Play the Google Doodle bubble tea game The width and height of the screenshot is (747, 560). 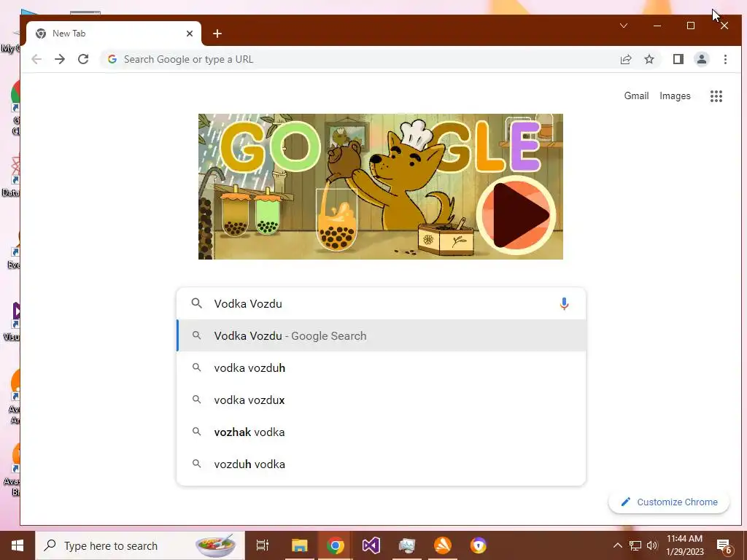point(516,215)
